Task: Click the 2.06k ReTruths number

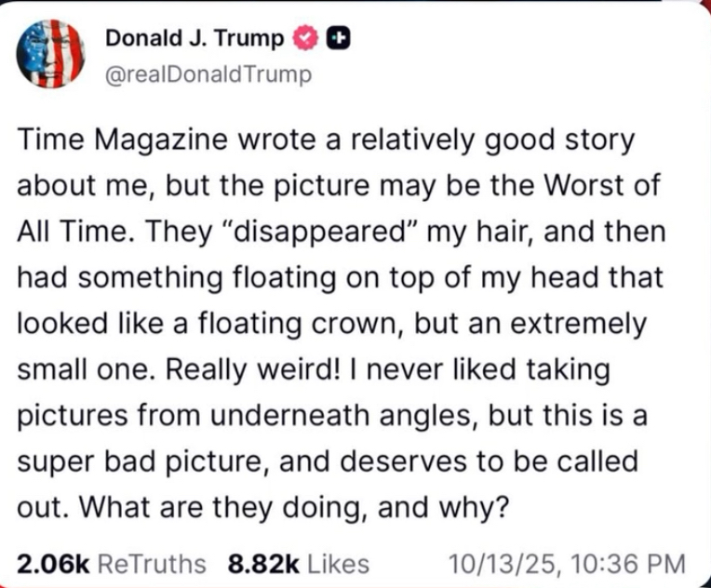Action: (x=53, y=563)
